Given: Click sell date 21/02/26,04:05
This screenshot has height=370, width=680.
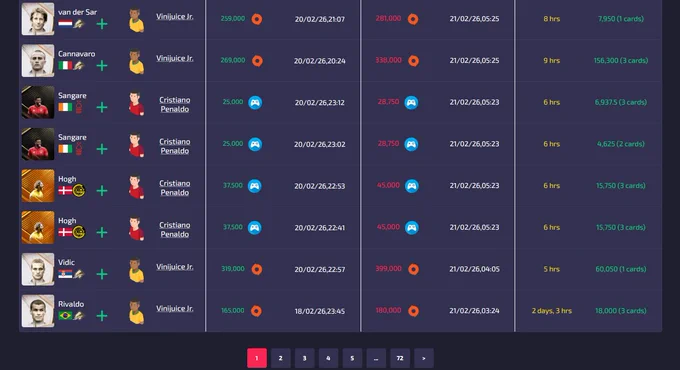Looking at the screenshot, I should tap(474, 269).
